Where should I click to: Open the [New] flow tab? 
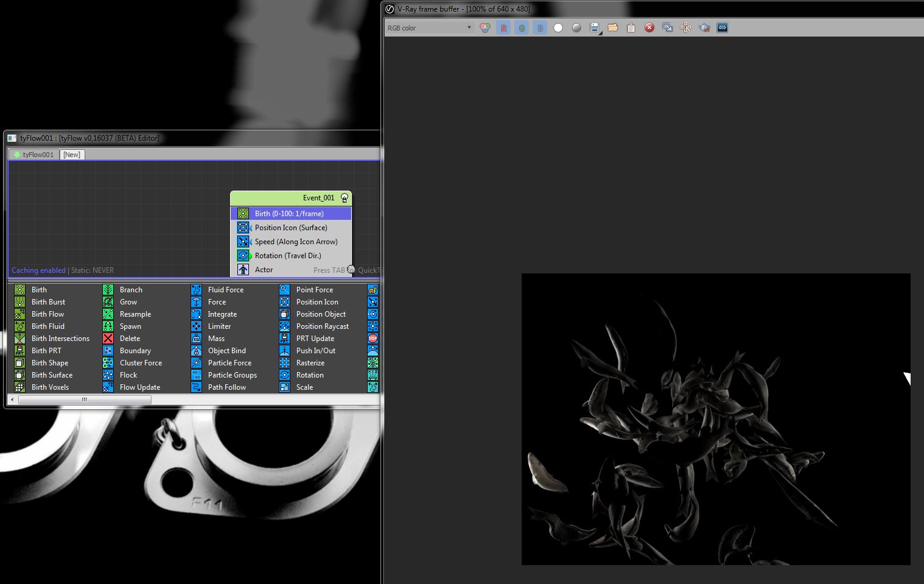(72, 155)
